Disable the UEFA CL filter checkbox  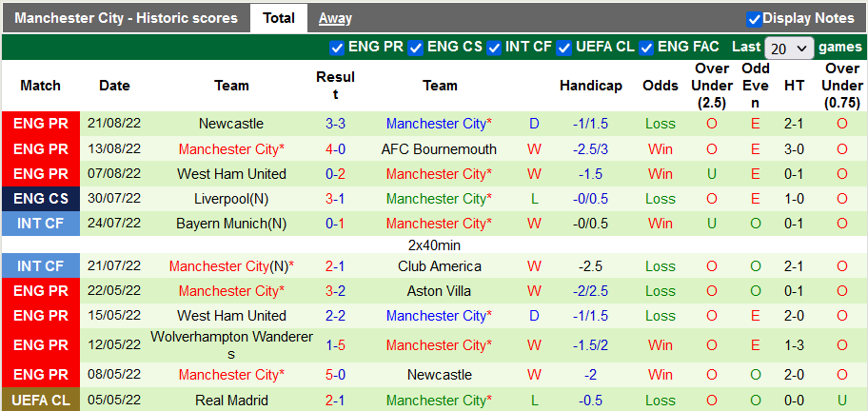565,48
